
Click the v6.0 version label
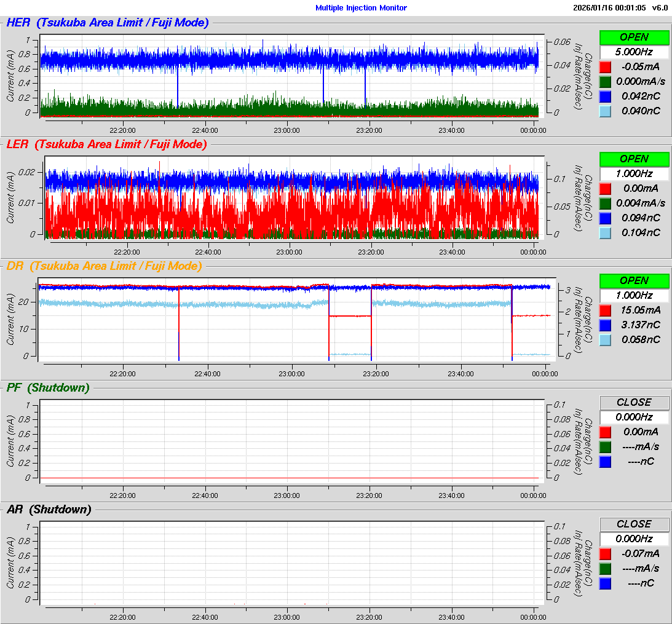click(x=660, y=8)
